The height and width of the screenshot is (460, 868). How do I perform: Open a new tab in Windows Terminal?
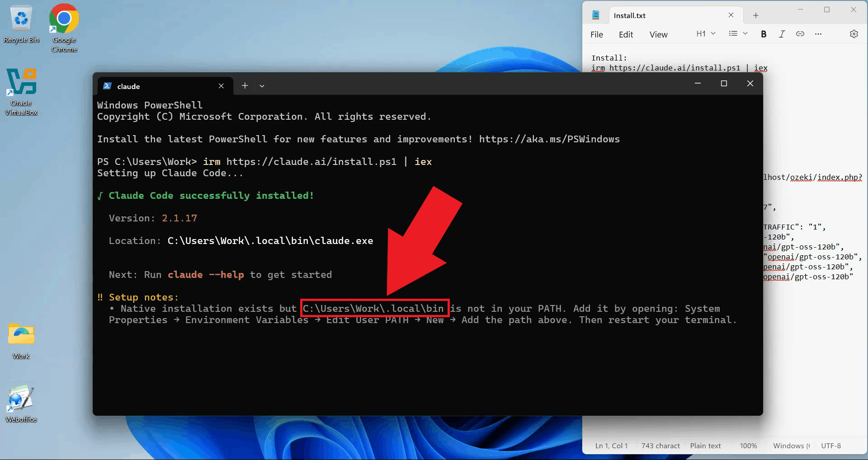click(245, 86)
